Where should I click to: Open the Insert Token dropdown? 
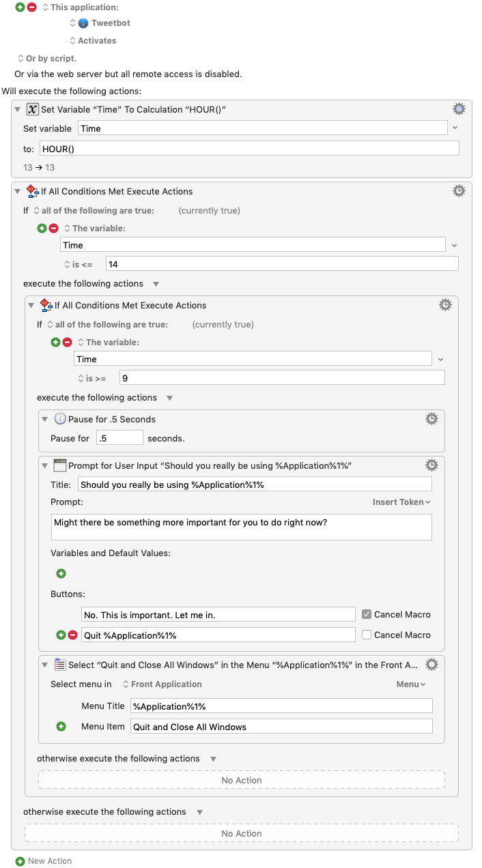[x=401, y=502]
